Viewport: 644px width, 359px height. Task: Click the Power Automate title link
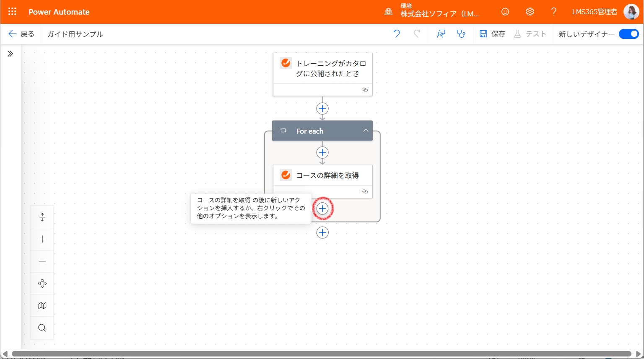pos(59,12)
